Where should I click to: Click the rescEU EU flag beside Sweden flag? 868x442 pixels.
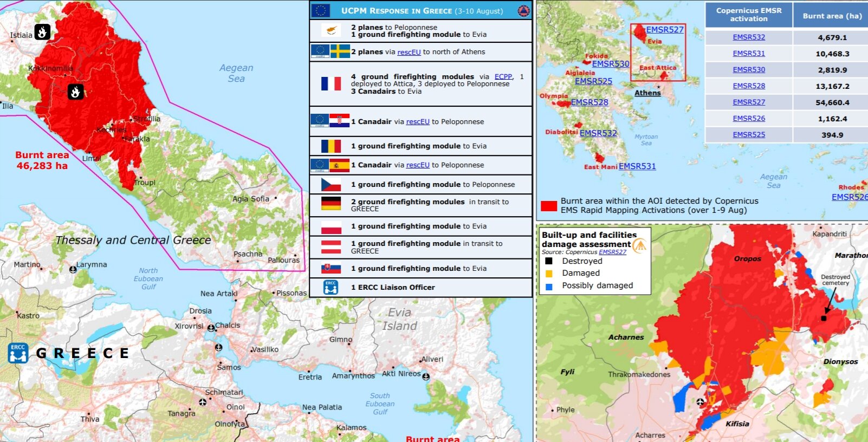tap(320, 51)
